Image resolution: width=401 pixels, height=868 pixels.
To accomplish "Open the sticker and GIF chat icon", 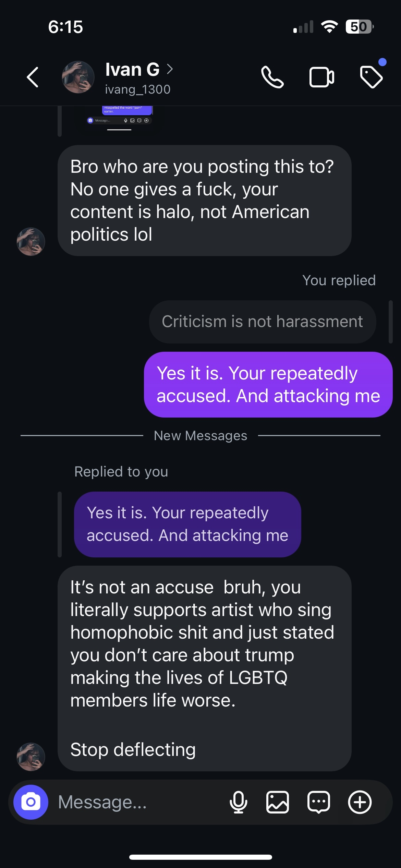I will 319,802.
